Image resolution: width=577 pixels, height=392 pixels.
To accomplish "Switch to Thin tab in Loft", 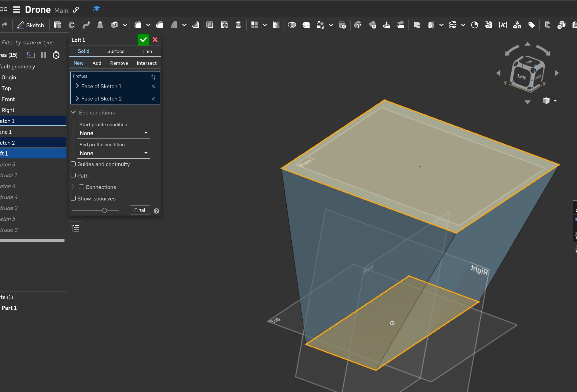I will coord(147,51).
